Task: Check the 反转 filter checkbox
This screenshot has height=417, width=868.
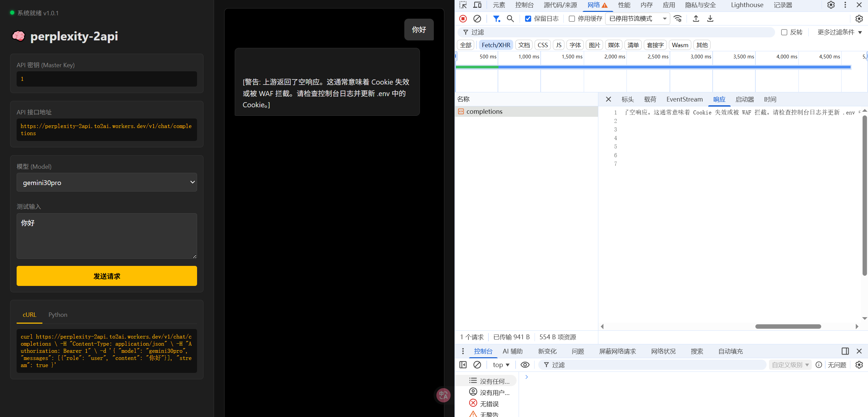Action: point(784,32)
